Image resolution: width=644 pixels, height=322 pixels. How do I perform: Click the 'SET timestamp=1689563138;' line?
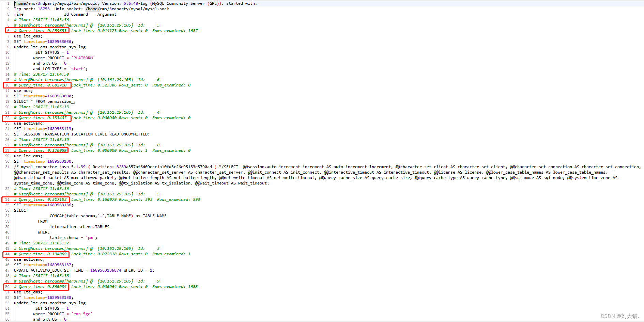pos(44,297)
